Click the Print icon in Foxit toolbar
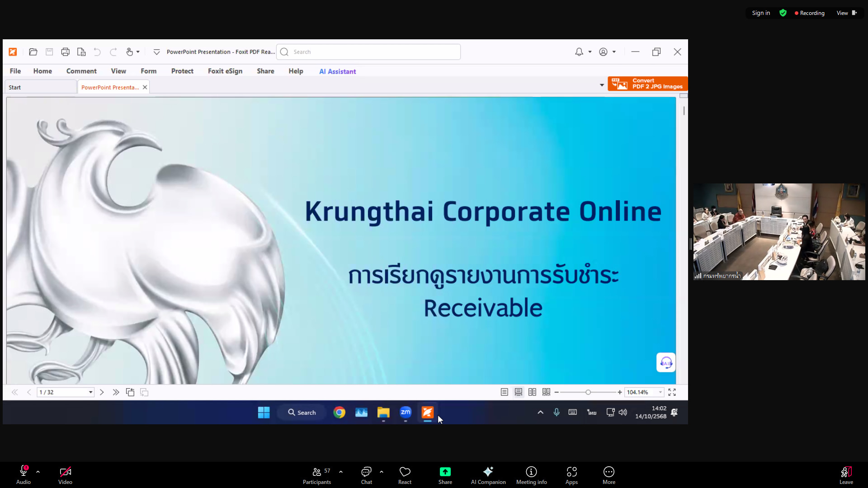 pyautogui.click(x=65, y=52)
